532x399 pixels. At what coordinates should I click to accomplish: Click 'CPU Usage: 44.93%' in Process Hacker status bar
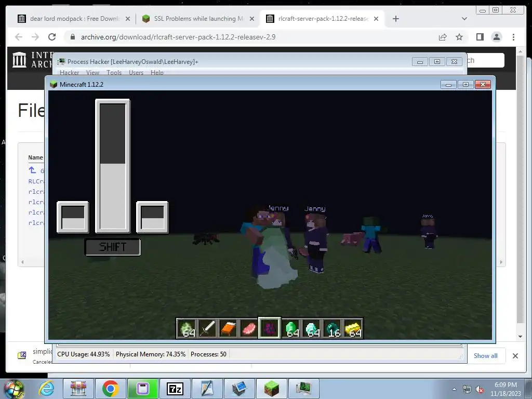(x=84, y=354)
